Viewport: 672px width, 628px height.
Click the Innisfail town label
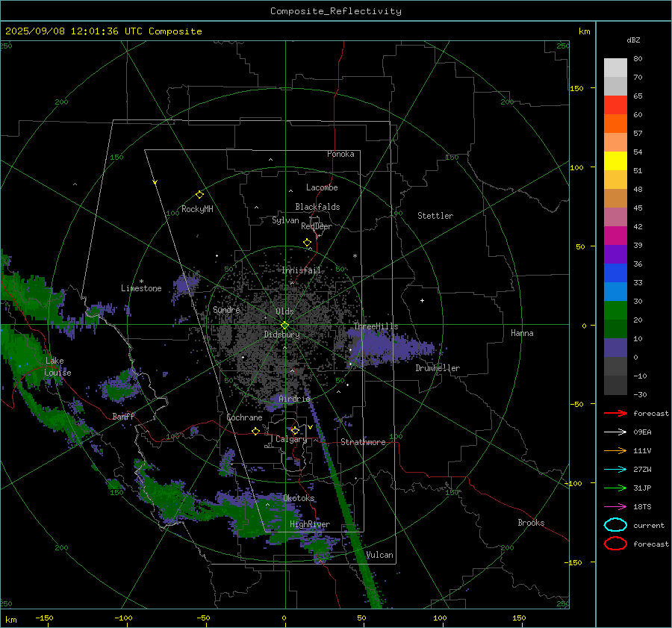pos(302,270)
